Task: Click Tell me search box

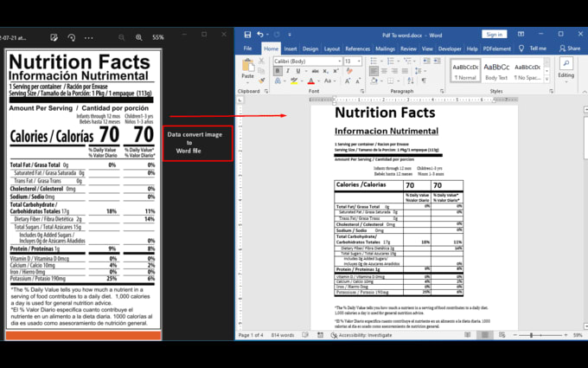Action: click(534, 48)
